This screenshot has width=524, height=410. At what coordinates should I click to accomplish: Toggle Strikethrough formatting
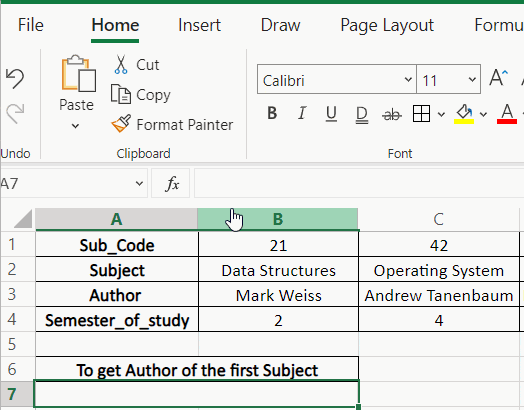coord(392,115)
